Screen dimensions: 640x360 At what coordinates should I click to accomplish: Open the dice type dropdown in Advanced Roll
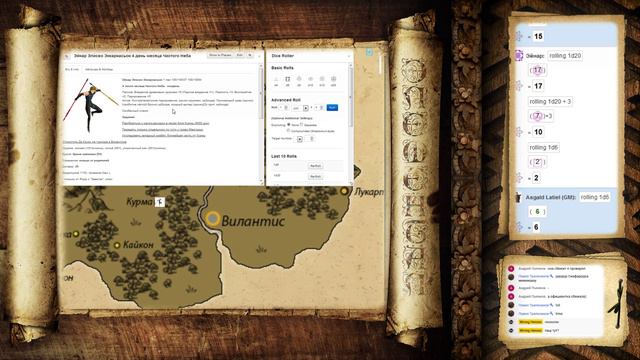[x=300, y=108]
